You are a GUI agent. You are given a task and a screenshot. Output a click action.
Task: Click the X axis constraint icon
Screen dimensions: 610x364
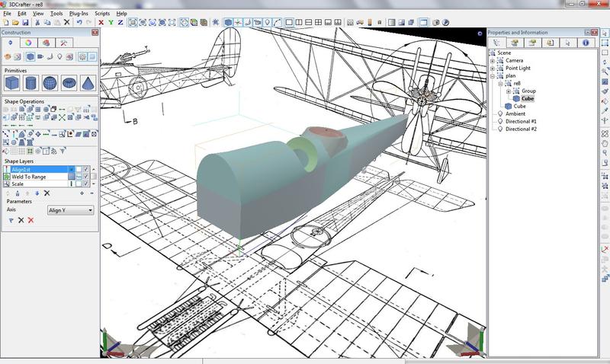101,23
